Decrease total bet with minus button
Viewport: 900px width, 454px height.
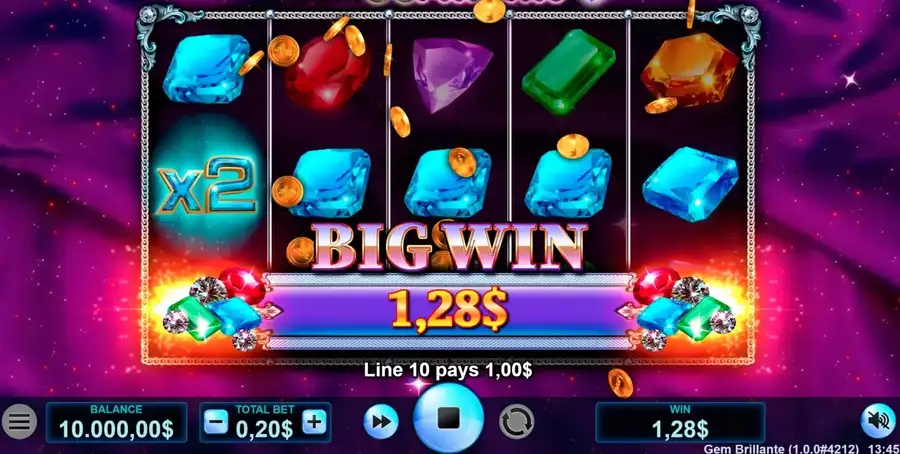tap(216, 423)
